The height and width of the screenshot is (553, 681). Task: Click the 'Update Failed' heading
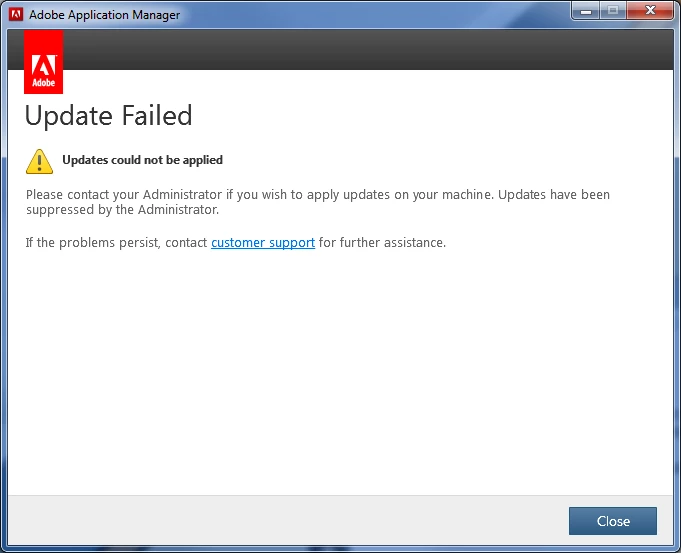108,116
